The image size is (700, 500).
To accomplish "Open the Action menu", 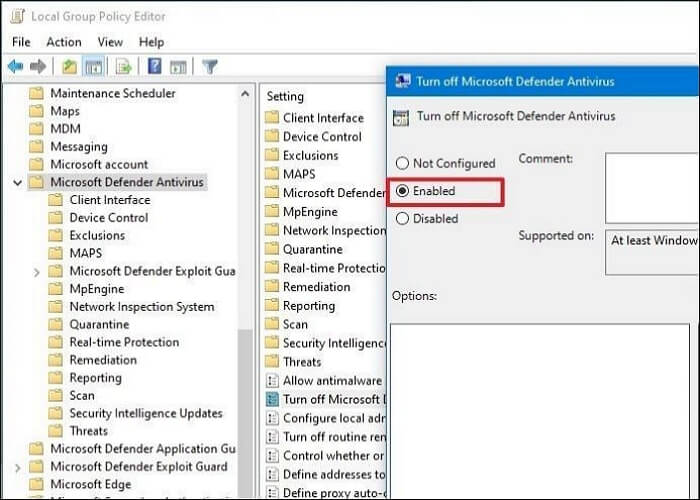I will 64,42.
